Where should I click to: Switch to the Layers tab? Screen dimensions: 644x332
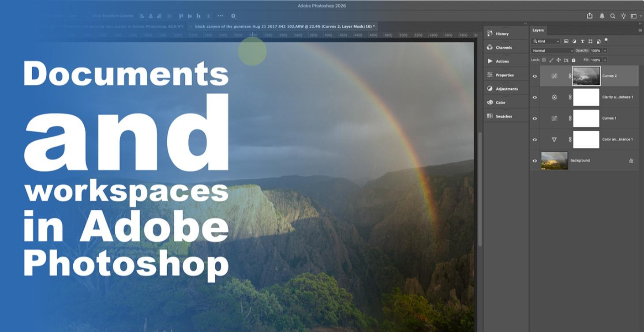tap(538, 30)
